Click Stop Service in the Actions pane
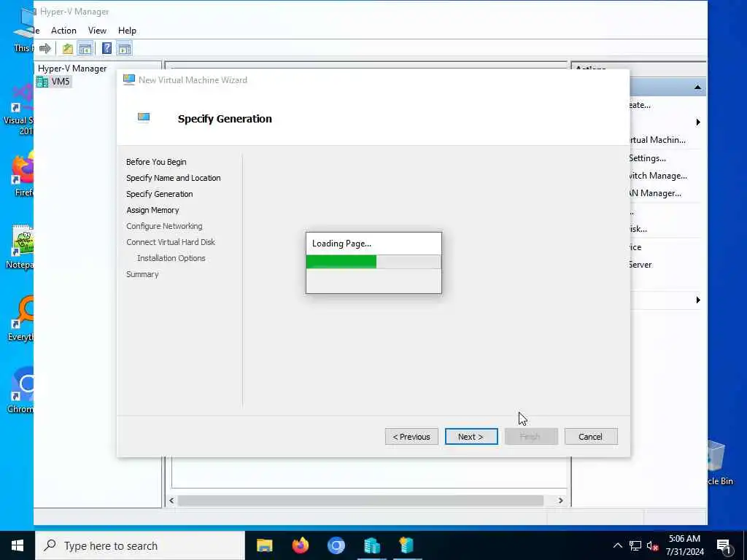The image size is (747, 560). point(636,247)
